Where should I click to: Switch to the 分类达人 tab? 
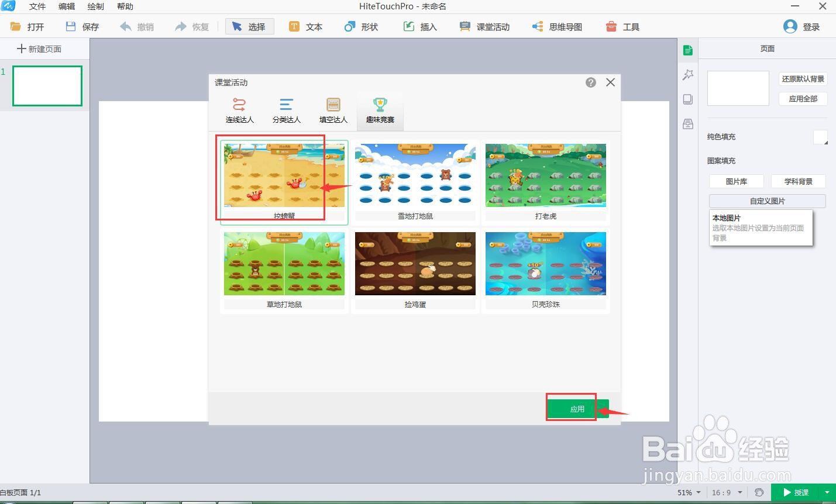pyautogui.click(x=287, y=111)
